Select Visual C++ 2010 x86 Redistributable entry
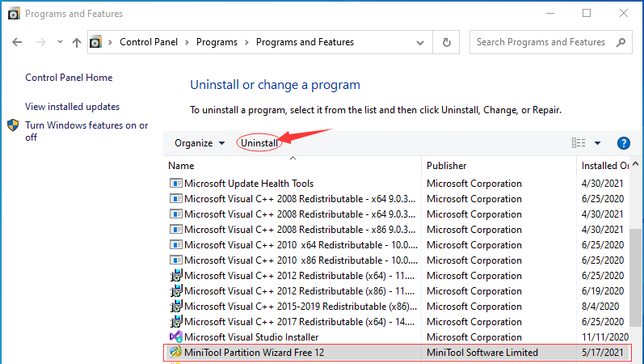644x364 pixels. click(x=397, y=260)
